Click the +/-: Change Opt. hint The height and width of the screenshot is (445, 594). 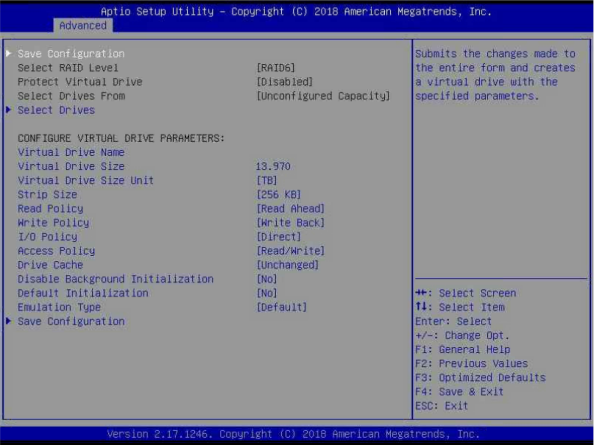pyautogui.click(x=463, y=336)
